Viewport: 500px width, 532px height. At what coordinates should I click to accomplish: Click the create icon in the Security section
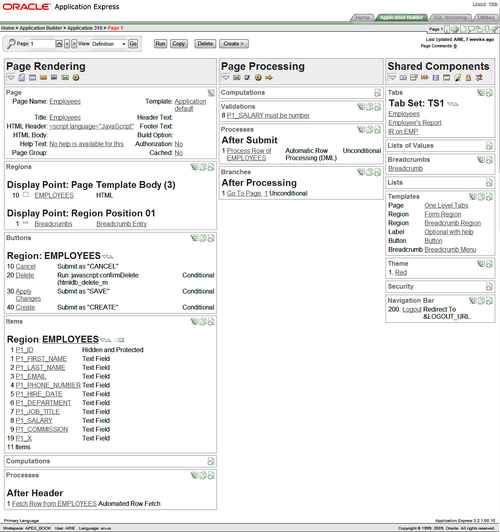(489, 287)
